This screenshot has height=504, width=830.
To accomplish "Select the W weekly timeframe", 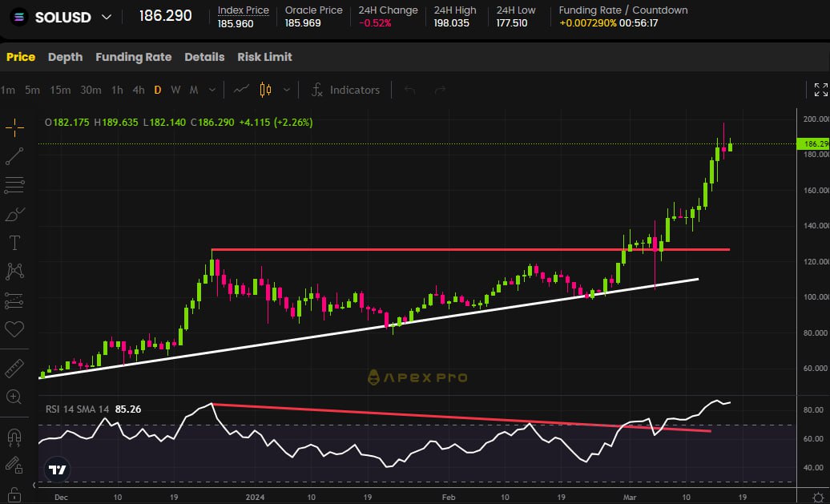I will pyautogui.click(x=175, y=90).
